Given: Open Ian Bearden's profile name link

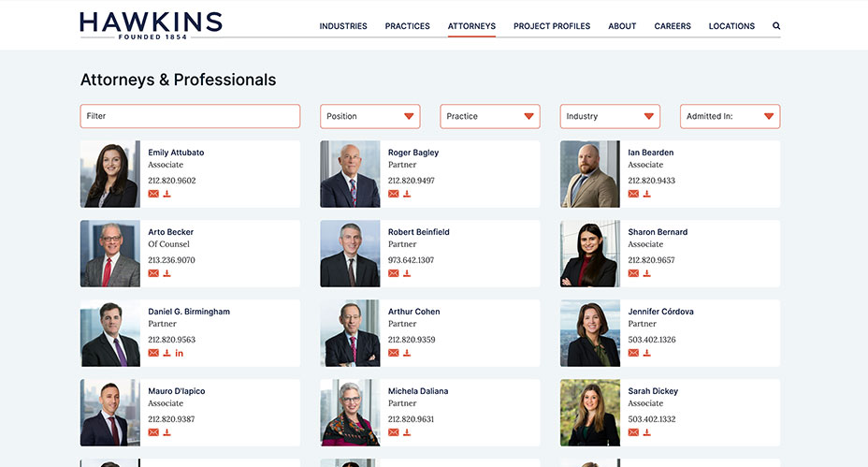Looking at the screenshot, I should [x=651, y=153].
